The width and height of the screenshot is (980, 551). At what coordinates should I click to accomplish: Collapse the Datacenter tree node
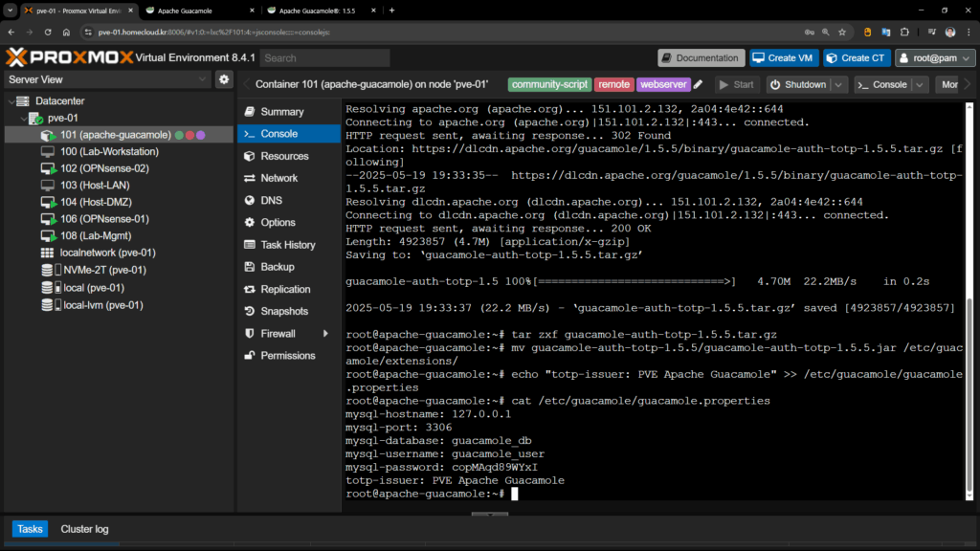click(11, 100)
